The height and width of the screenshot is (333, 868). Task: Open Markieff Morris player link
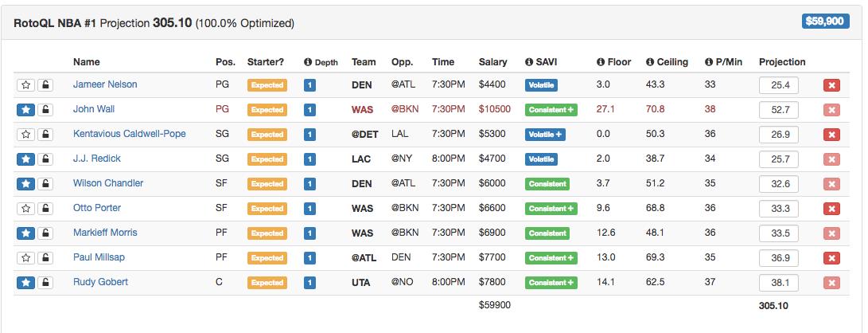tap(105, 232)
